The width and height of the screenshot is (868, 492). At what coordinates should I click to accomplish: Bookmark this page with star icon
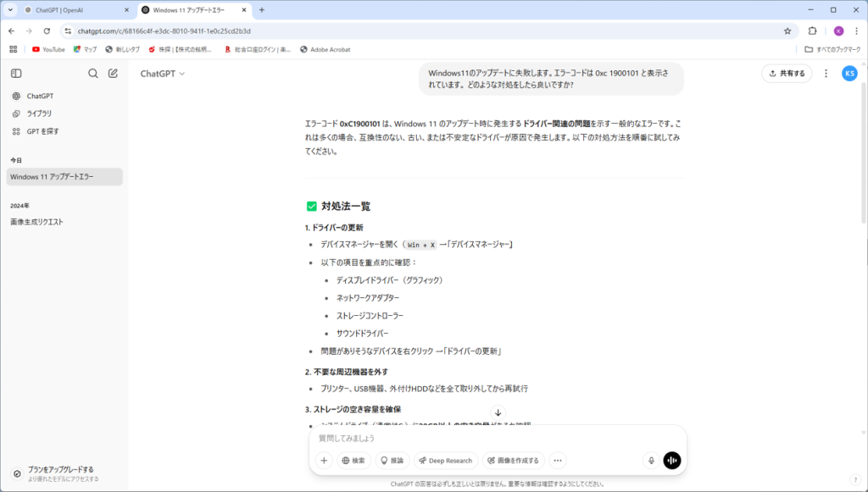click(x=787, y=30)
